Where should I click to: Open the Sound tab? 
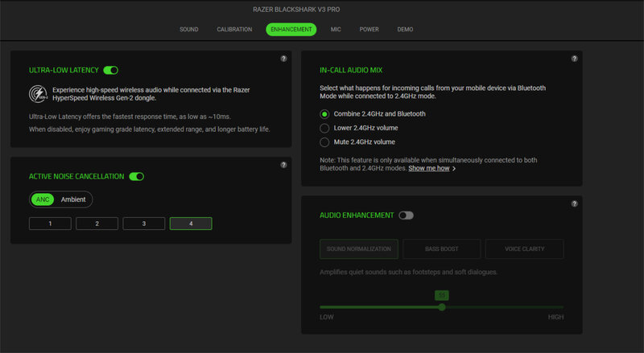point(189,30)
